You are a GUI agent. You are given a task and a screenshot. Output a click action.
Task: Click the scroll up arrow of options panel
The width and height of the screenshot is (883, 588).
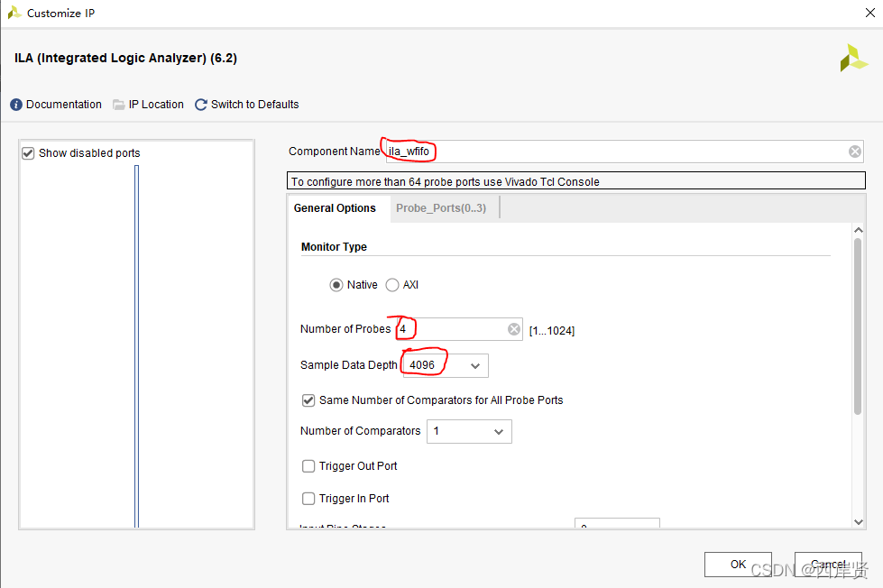pos(859,230)
